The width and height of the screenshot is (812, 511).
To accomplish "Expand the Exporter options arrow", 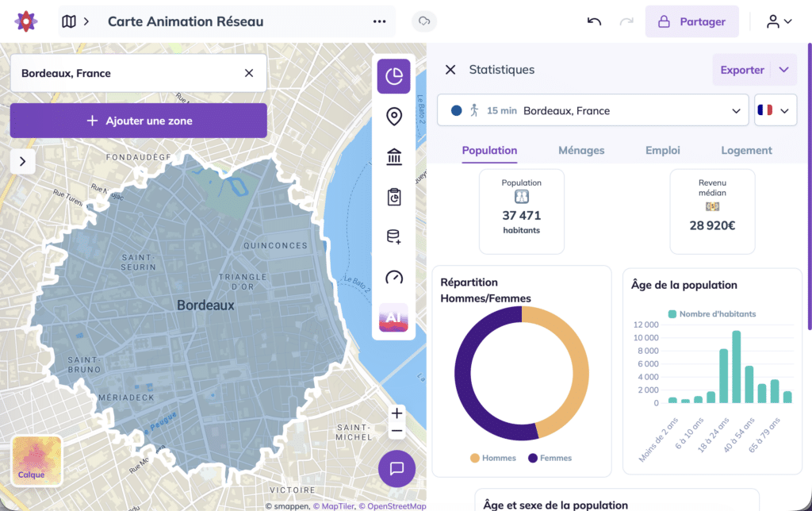I will [784, 70].
